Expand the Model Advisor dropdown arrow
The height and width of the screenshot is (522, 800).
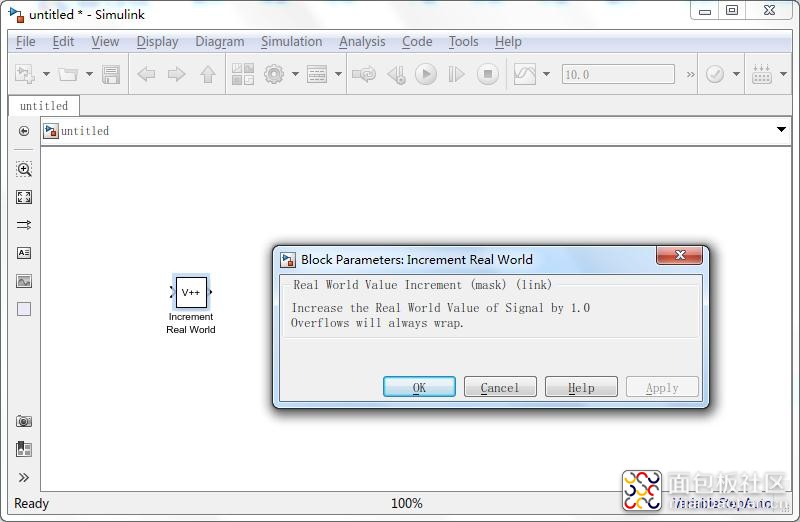(x=736, y=74)
